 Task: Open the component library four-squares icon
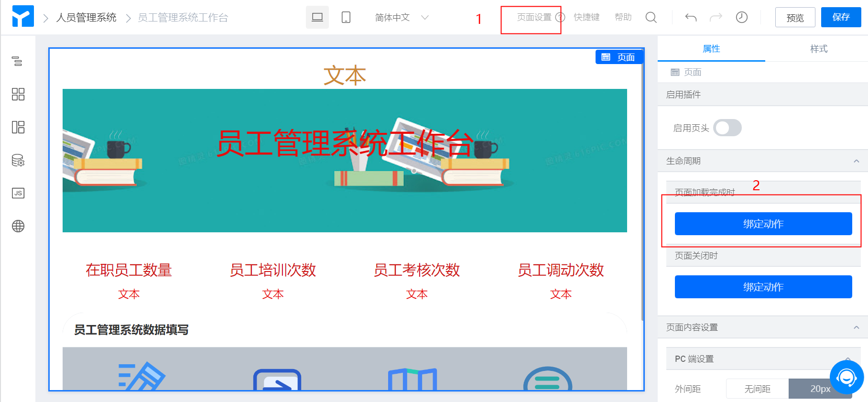tap(18, 94)
